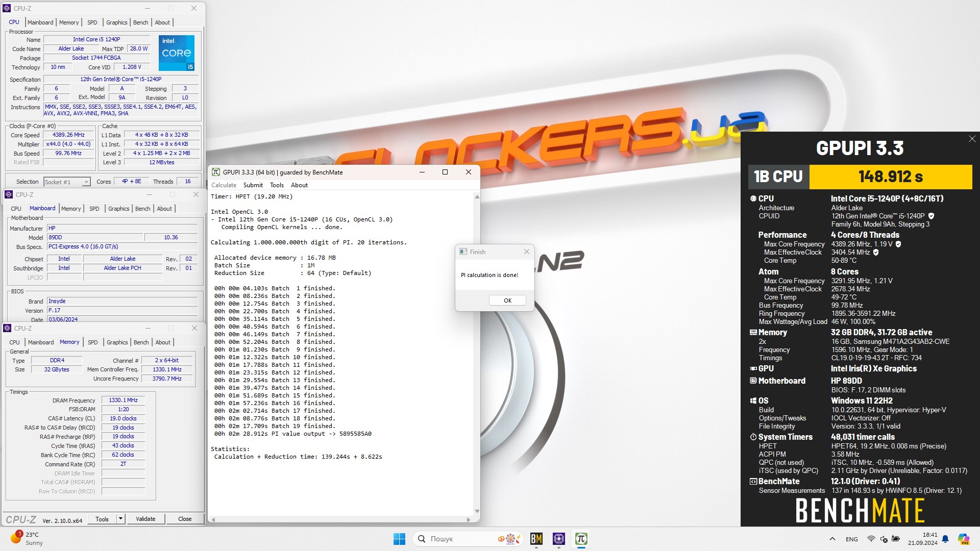Open Graphics tab in Memory CPU-Z window

point(117,342)
